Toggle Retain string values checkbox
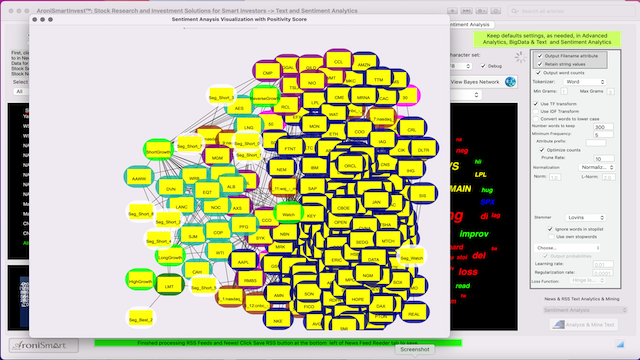 (x=540, y=64)
